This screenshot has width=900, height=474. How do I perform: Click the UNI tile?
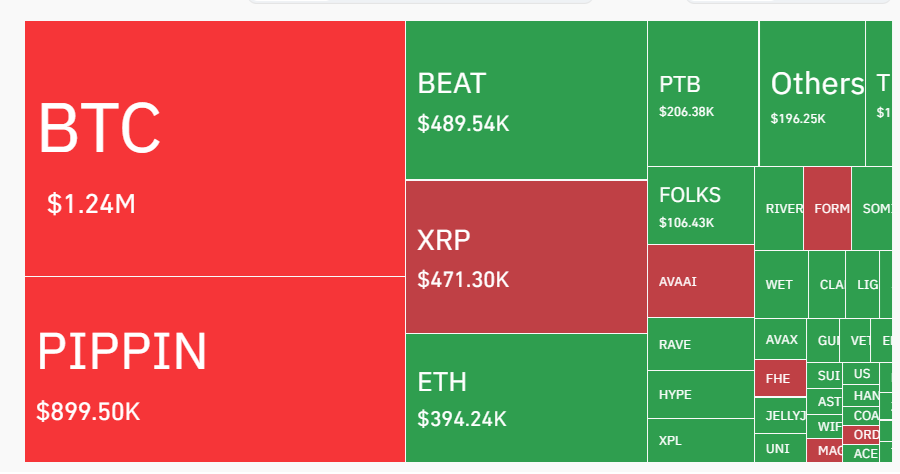tap(780, 448)
